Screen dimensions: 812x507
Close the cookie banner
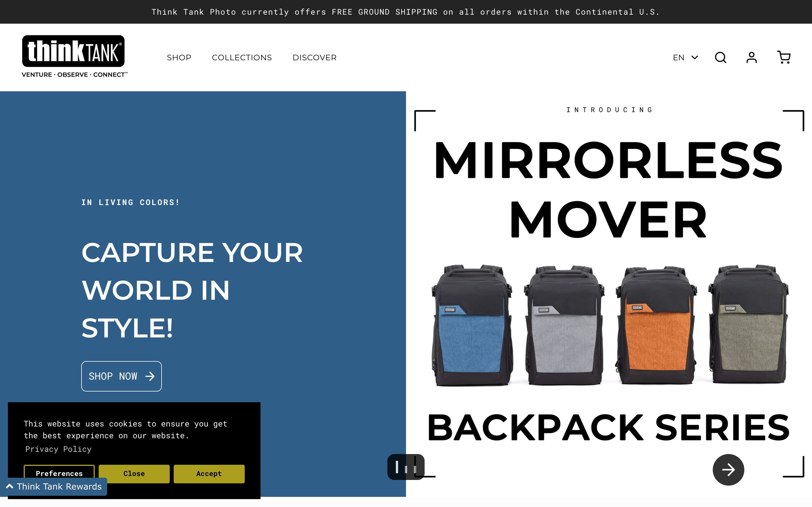click(x=134, y=473)
